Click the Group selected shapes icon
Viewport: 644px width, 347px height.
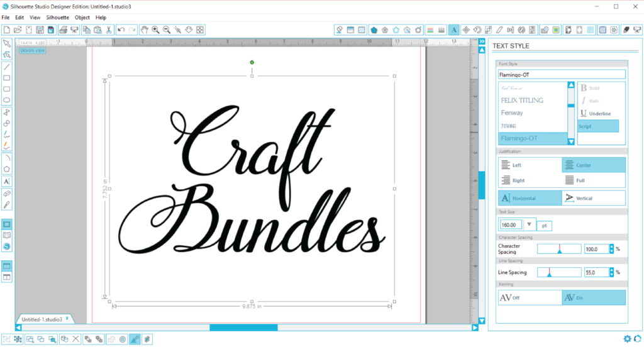(x=6, y=339)
